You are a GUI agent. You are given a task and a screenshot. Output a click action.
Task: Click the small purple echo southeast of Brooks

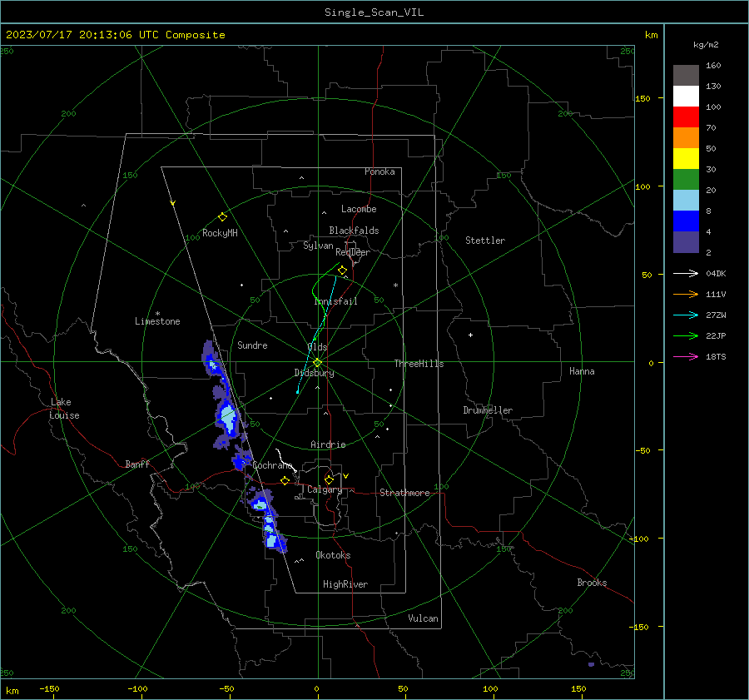tap(592, 664)
